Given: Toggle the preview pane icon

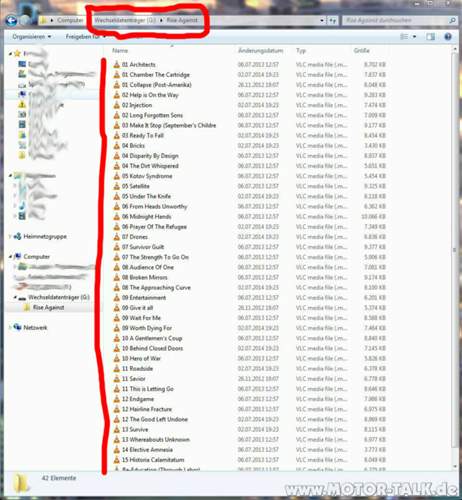Looking at the screenshot, I should point(430,37).
